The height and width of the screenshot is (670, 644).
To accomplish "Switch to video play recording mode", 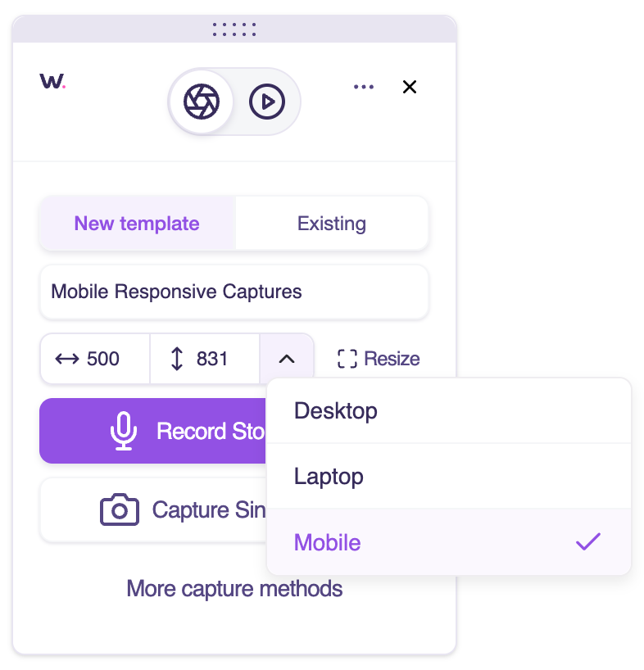I will coord(267,102).
